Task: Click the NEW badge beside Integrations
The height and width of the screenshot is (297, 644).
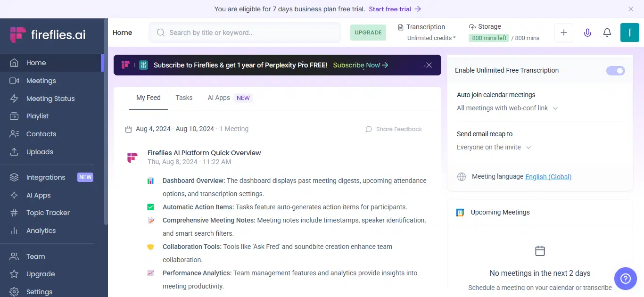Action: (85, 177)
